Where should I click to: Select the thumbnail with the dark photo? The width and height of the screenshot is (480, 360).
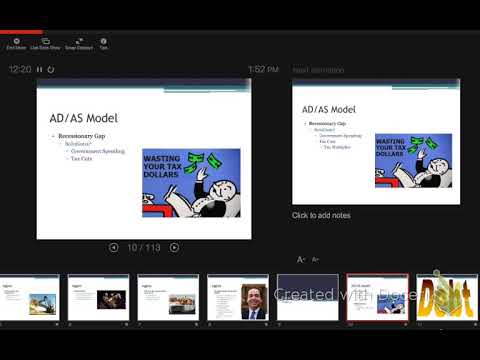tap(98, 298)
